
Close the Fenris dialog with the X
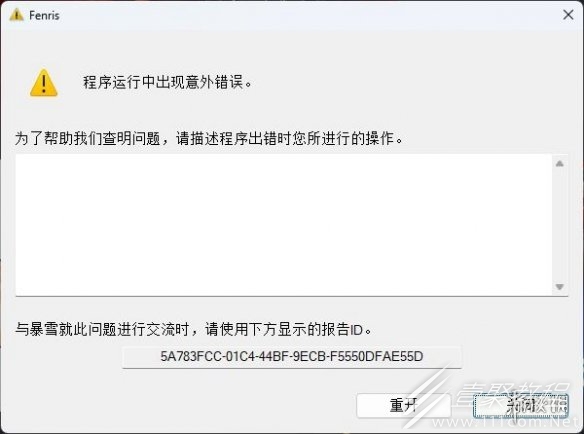(568, 15)
